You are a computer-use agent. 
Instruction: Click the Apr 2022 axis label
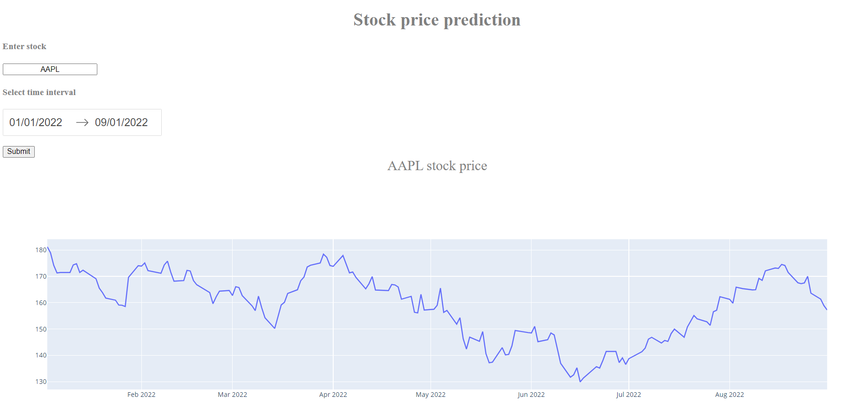point(333,395)
